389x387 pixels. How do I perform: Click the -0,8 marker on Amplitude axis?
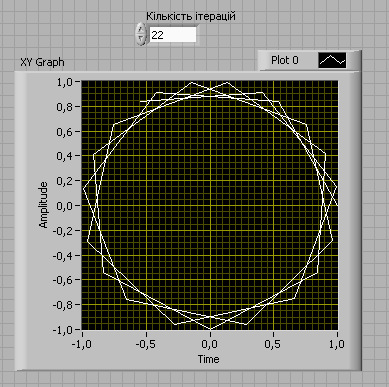point(63,304)
